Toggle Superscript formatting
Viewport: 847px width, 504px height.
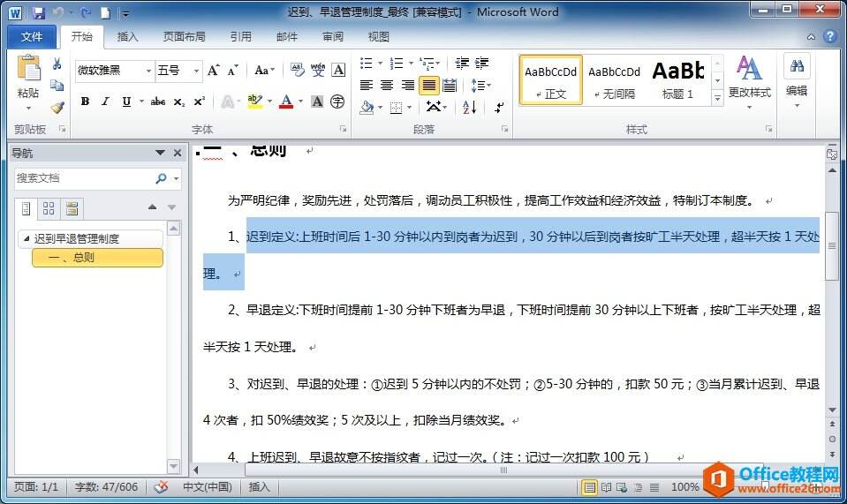[200, 102]
